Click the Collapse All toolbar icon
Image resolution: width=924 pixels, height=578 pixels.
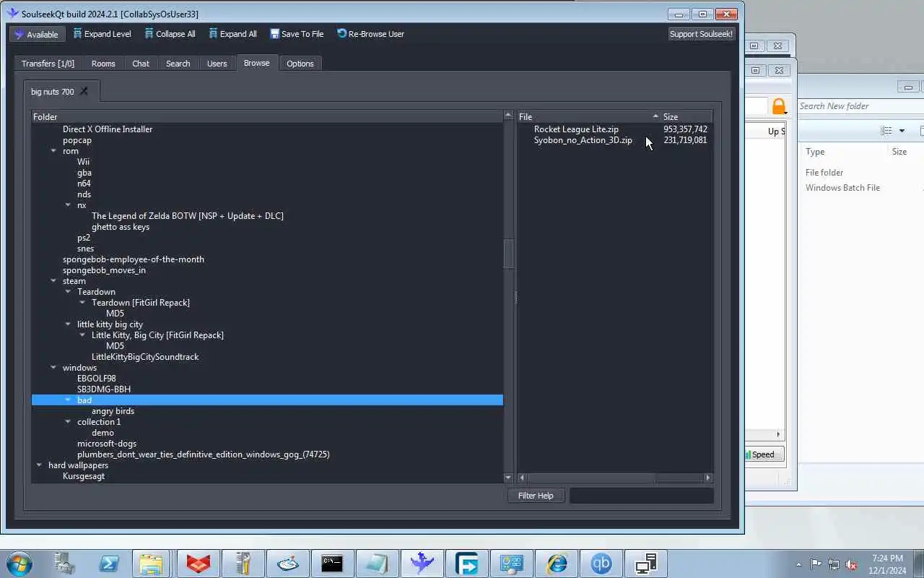[149, 34]
